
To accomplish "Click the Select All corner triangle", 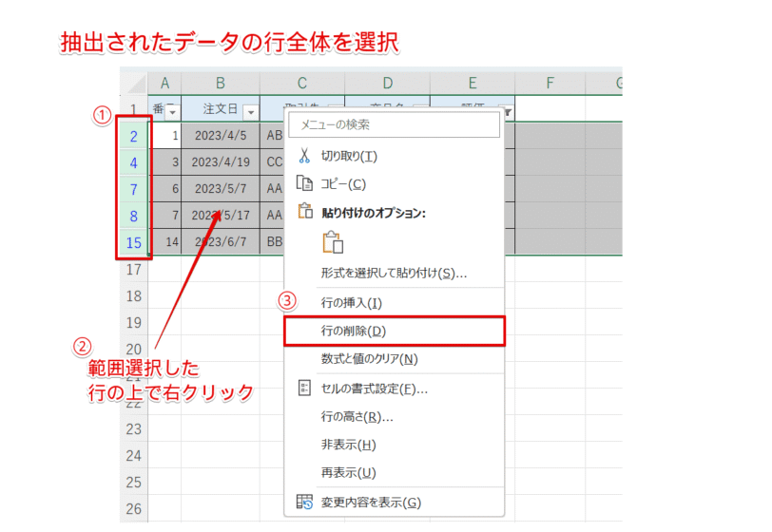I will point(135,84).
